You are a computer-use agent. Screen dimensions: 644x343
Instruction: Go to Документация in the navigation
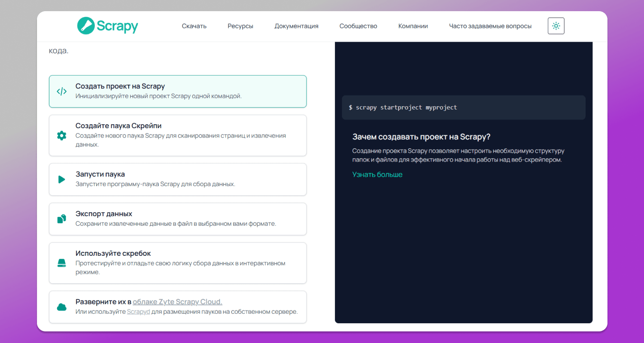[296, 26]
